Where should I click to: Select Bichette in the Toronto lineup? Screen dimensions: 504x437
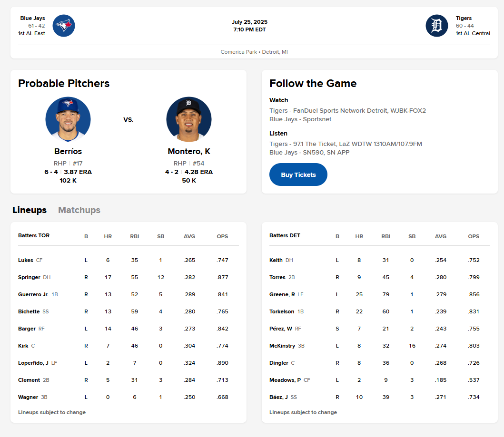point(29,311)
